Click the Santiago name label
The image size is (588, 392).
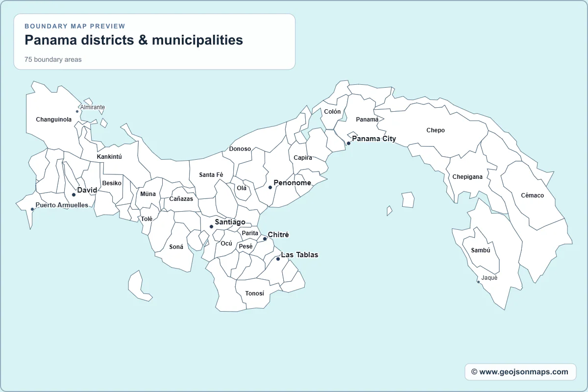click(230, 222)
